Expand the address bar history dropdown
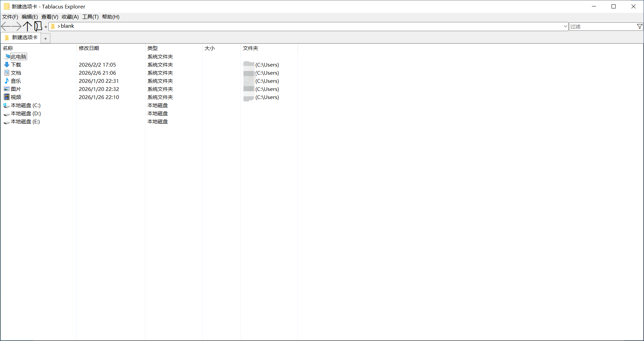The image size is (644, 341). click(565, 26)
